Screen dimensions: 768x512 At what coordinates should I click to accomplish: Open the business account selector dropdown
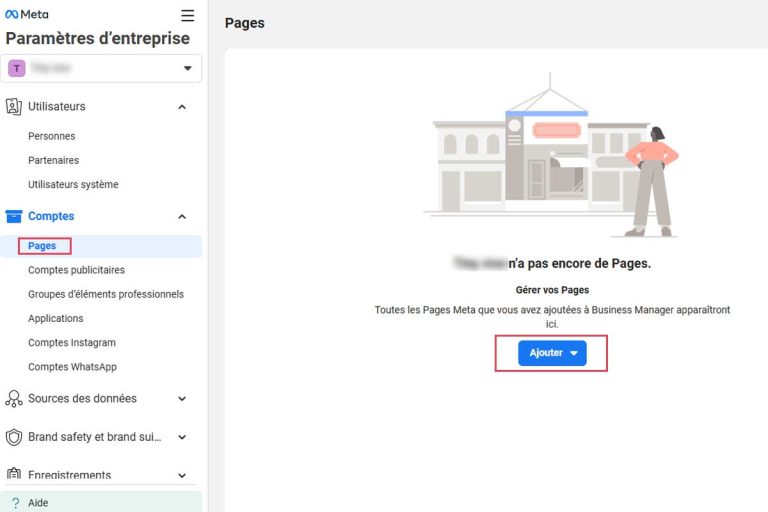tap(101, 69)
